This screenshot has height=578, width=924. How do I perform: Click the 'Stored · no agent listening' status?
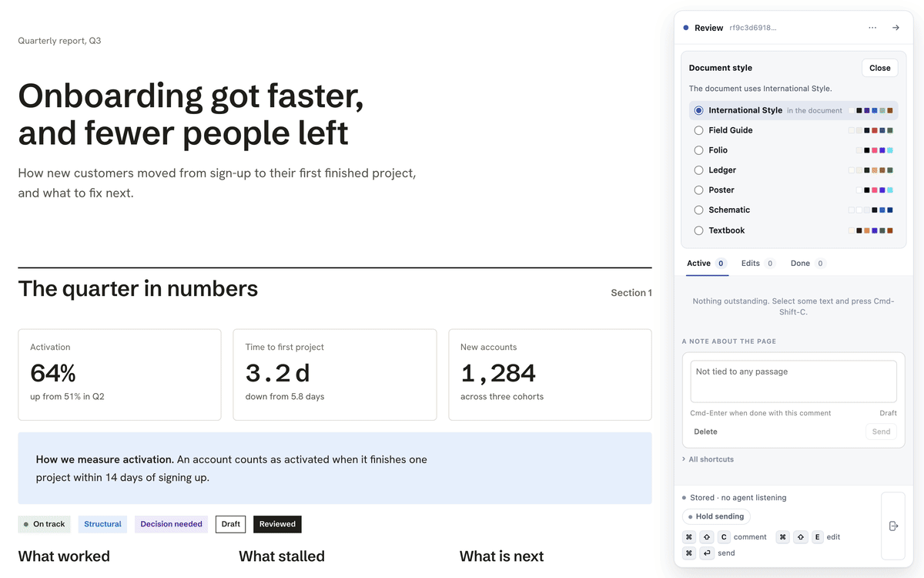[738, 498]
